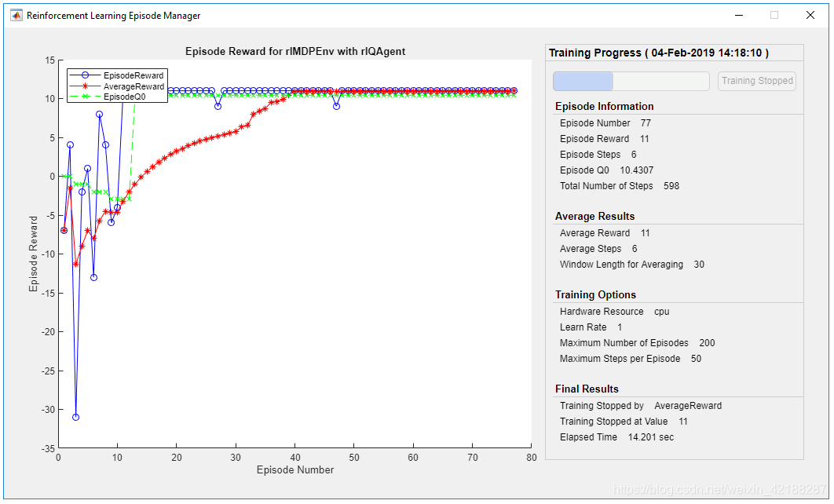Click Training Stopped by value AverageReward

click(x=688, y=406)
